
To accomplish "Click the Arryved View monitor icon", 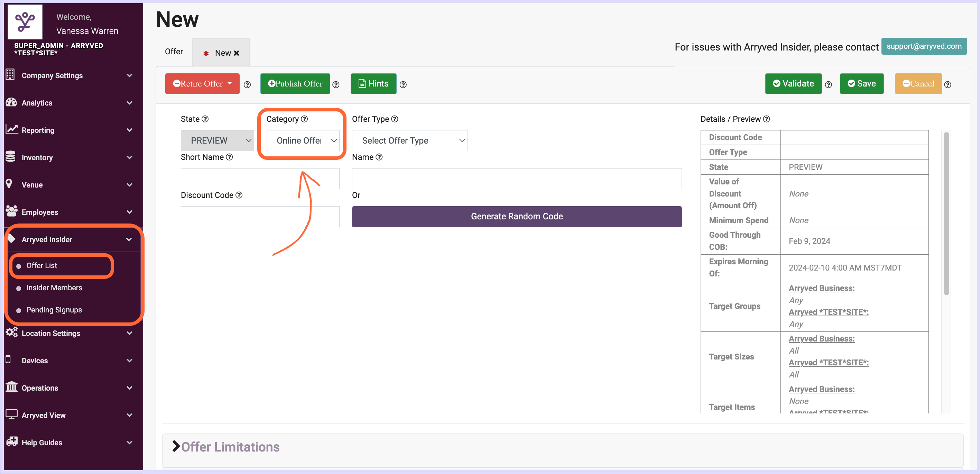I will pos(12,414).
